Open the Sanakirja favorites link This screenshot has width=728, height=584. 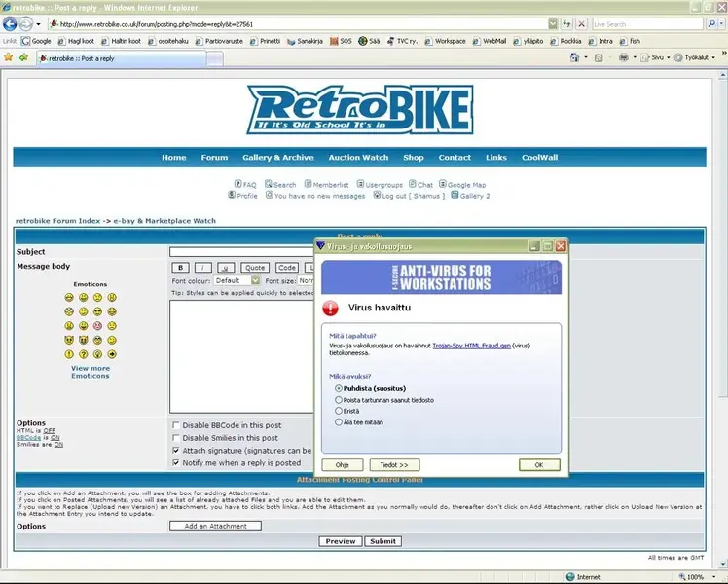point(305,41)
